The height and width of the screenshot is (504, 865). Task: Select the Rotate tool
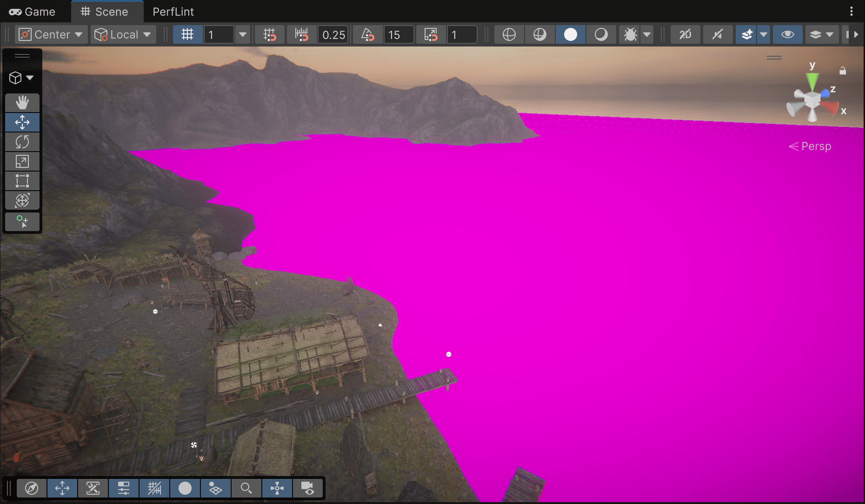click(x=22, y=142)
